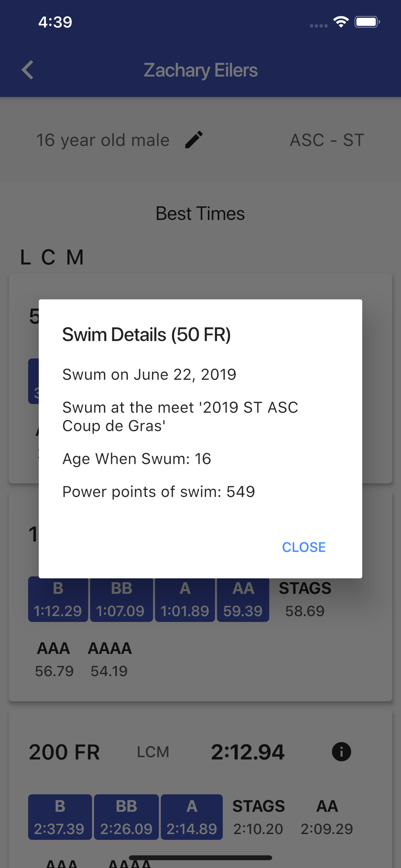The width and height of the screenshot is (401, 868).
Task: Select the AA 59.39 time standard chip
Action: tap(243, 599)
